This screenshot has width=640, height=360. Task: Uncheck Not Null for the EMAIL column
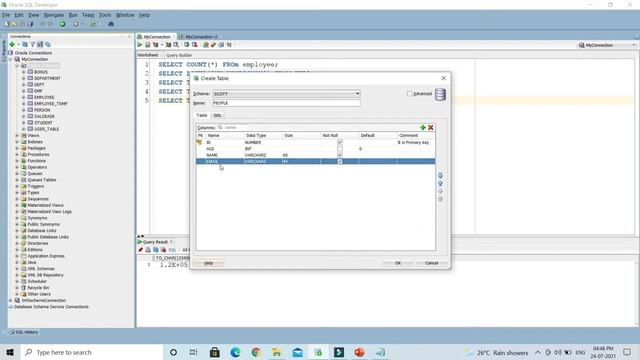click(340, 162)
